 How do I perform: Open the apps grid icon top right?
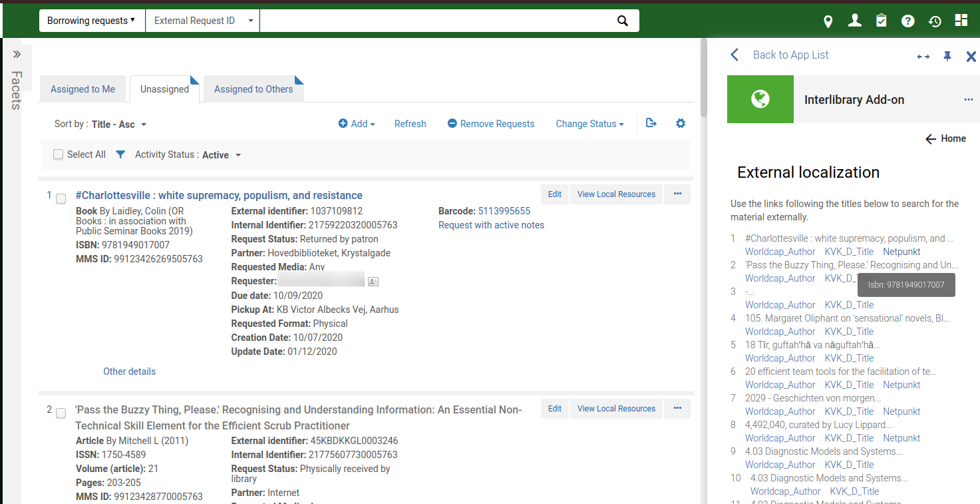[x=961, y=21]
